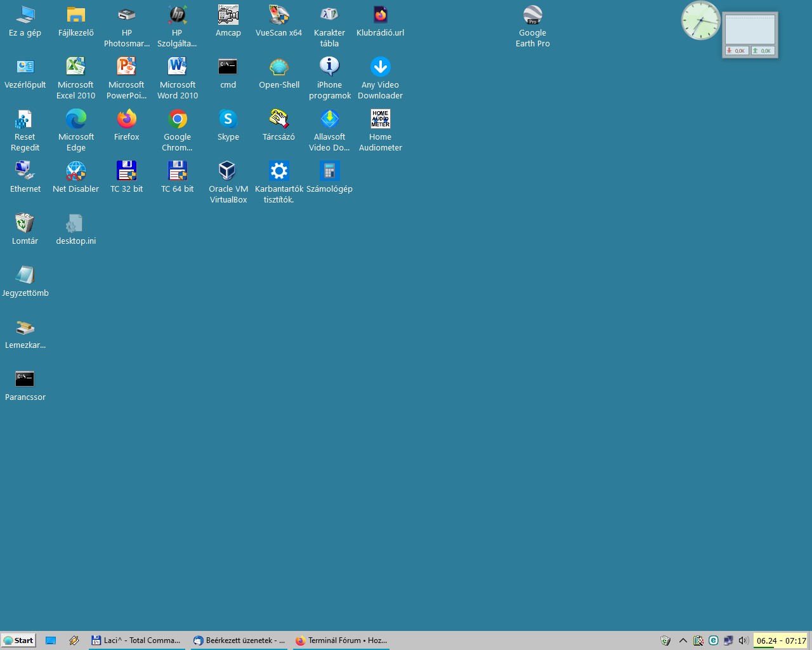Select the Reset Regedit shortcut

click(25, 131)
